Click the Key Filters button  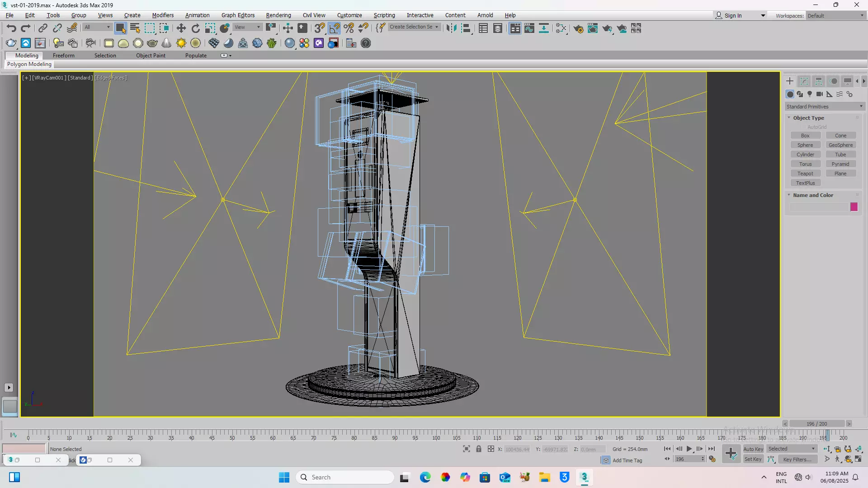point(797,460)
